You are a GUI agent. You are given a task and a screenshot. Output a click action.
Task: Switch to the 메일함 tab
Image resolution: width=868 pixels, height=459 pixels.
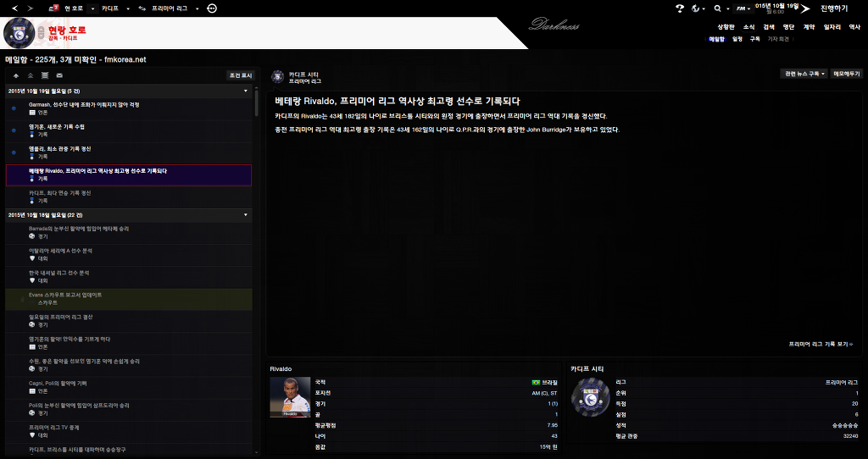click(x=717, y=39)
